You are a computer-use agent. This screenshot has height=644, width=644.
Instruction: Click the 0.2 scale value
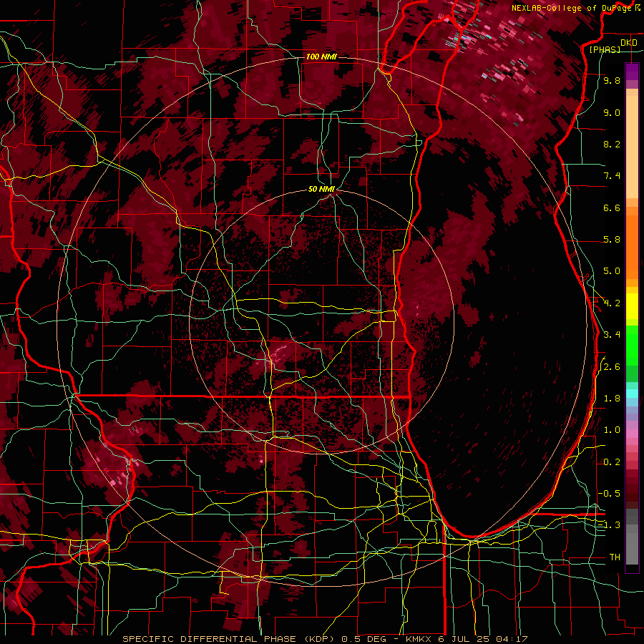coord(612,462)
